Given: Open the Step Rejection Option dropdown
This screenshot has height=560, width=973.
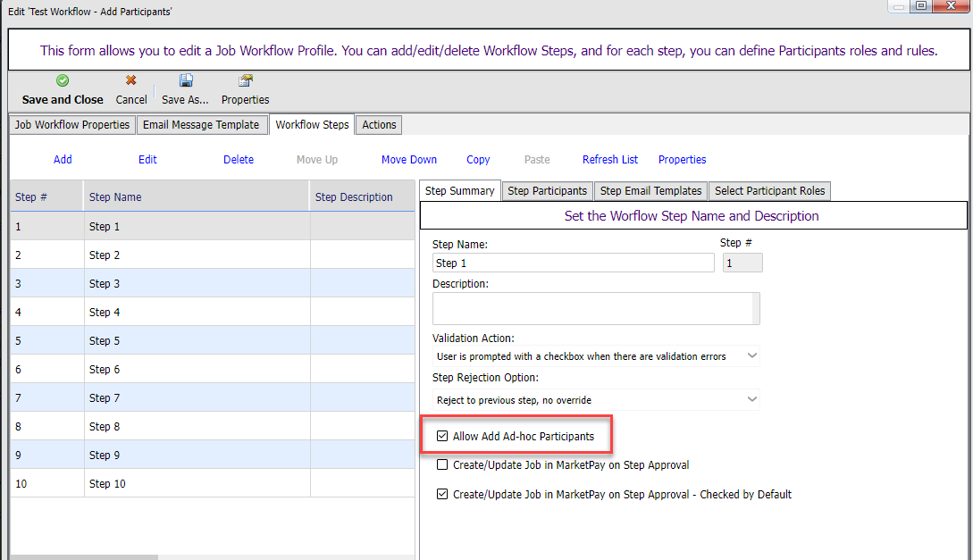Looking at the screenshot, I should (751, 400).
